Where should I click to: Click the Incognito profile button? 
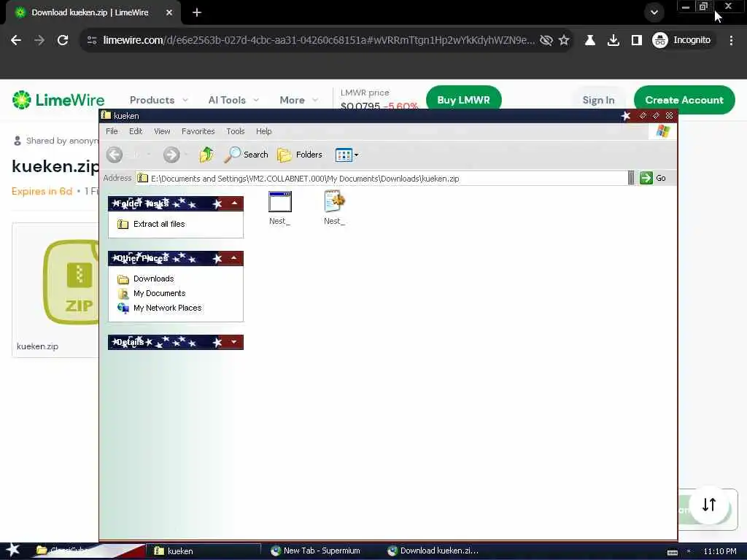pyautogui.click(x=682, y=41)
